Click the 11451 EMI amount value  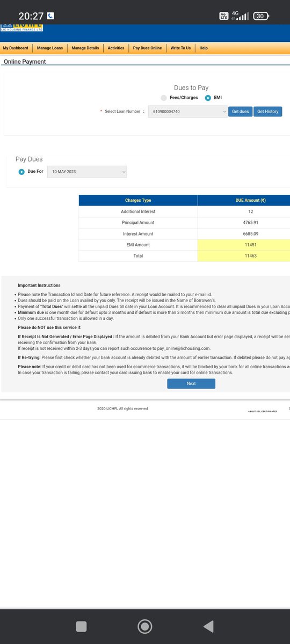click(251, 245)
